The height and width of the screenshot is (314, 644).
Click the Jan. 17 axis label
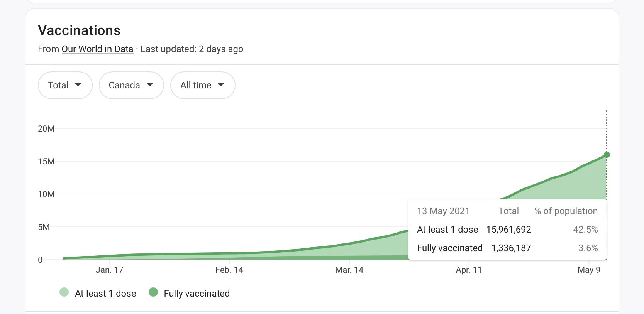click(x=109, y=270)
